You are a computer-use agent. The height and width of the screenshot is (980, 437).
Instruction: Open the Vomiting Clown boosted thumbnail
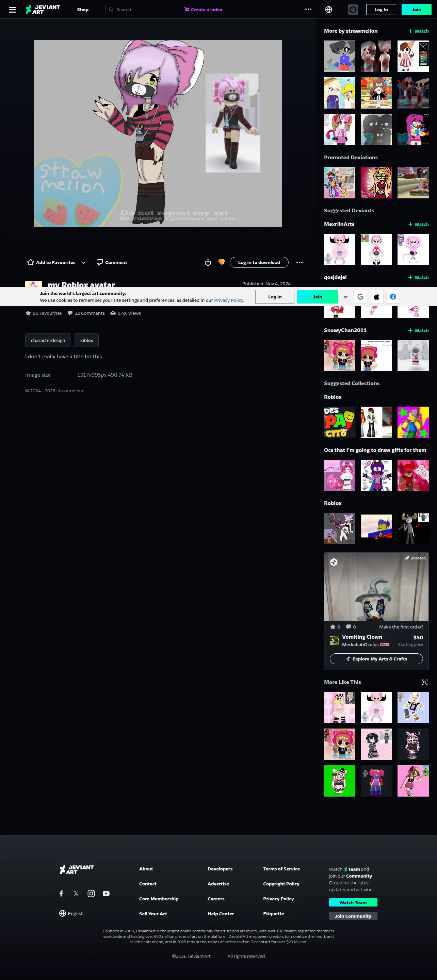[x=376, y=586]
